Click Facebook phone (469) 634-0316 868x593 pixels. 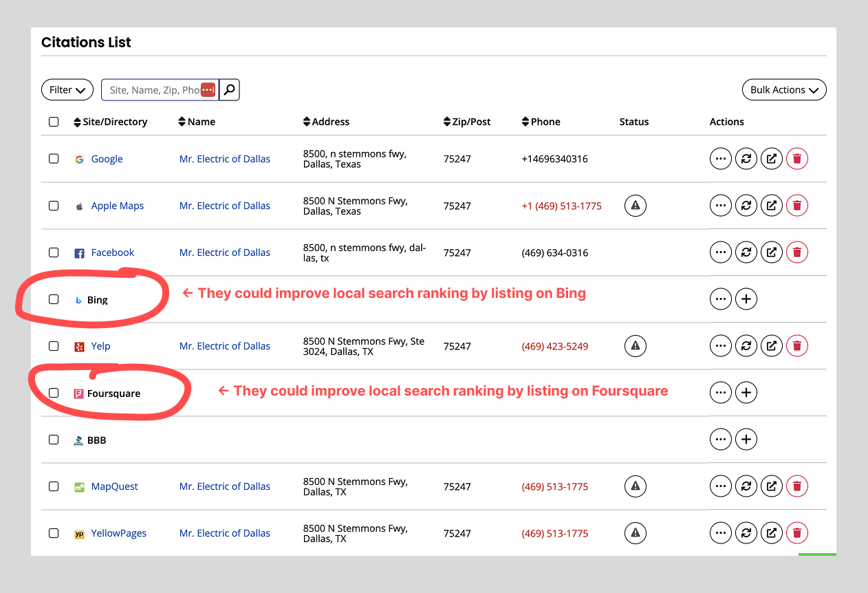[x=555, y=252]
